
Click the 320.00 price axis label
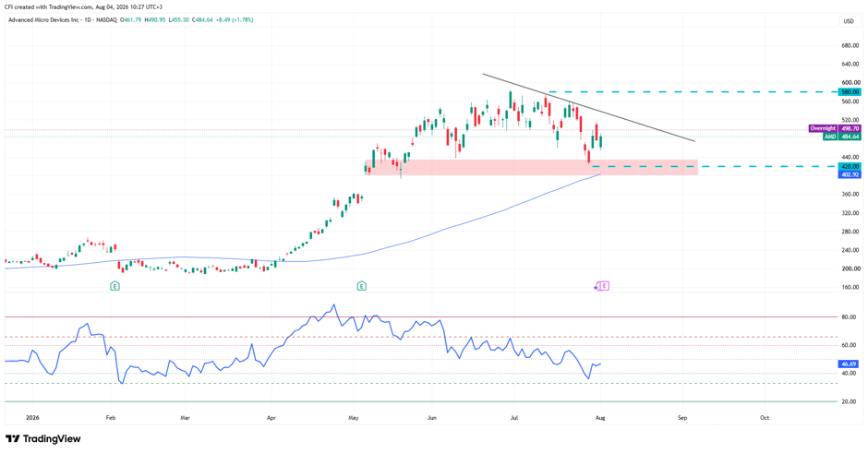pos(850,213)
